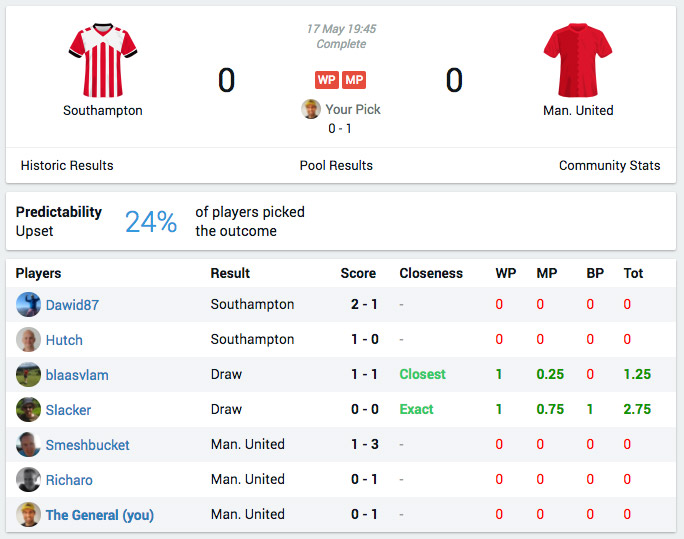The image size is (684, 539).
Task: Click Smeshbucket's profile avatar
Action: pos(28,444)
